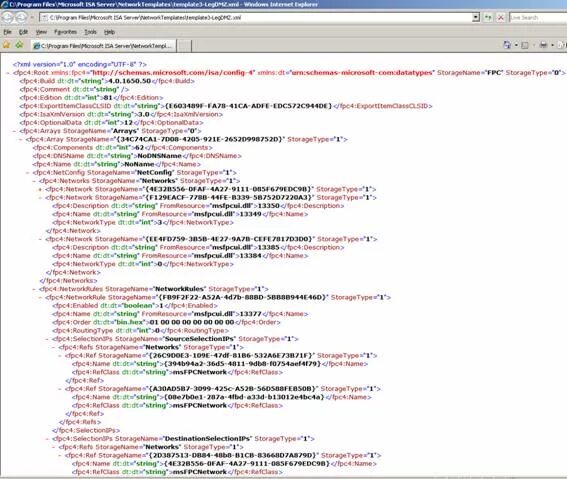Image resolution: width=567 pixels, height=479 pixels.
Task: Click the fpc4:Comment element line
Action: 74,90
